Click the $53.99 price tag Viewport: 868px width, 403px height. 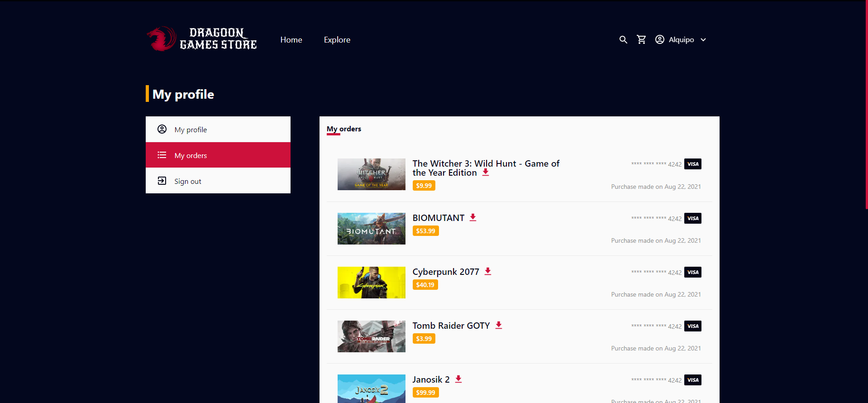[x=426, y=231]
